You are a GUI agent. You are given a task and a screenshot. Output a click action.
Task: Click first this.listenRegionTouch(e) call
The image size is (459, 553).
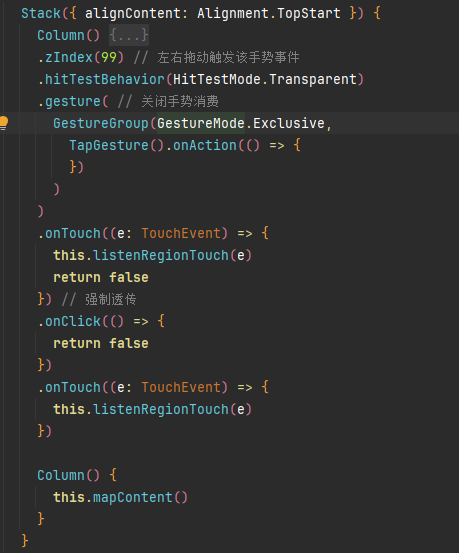click(x=152, y=255)
